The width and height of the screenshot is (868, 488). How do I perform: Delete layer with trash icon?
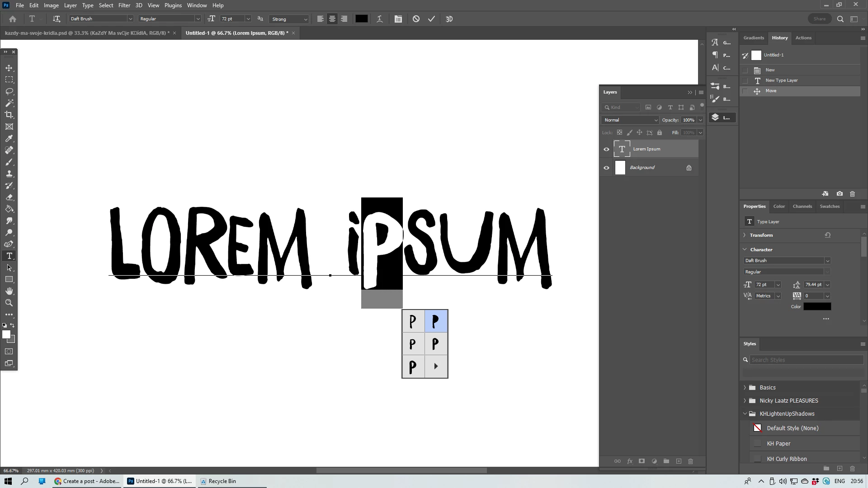coord(690,461)
